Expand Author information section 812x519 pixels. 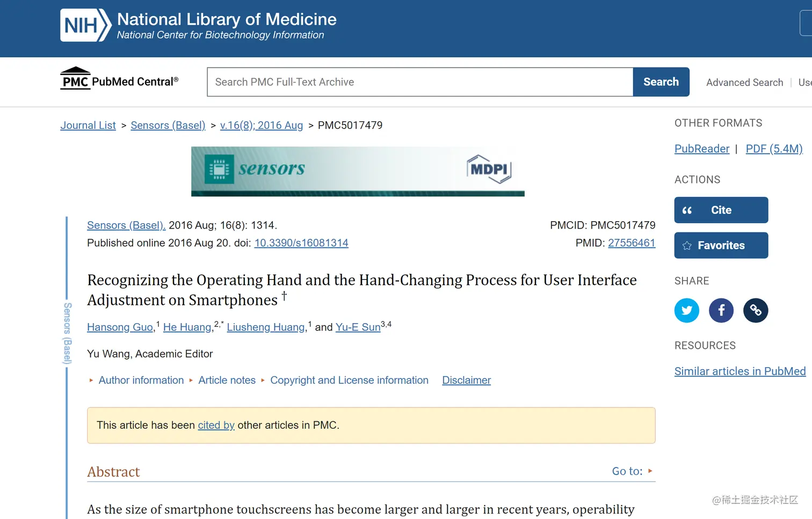tap(141, 380)
